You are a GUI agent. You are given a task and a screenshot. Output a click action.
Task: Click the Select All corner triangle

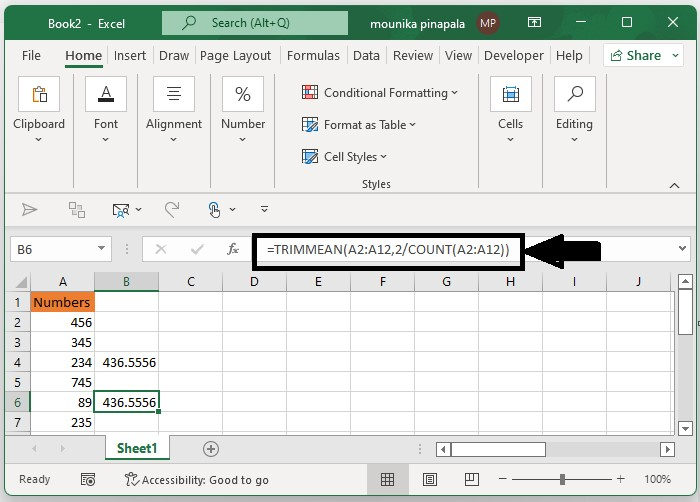click(21, 282)
